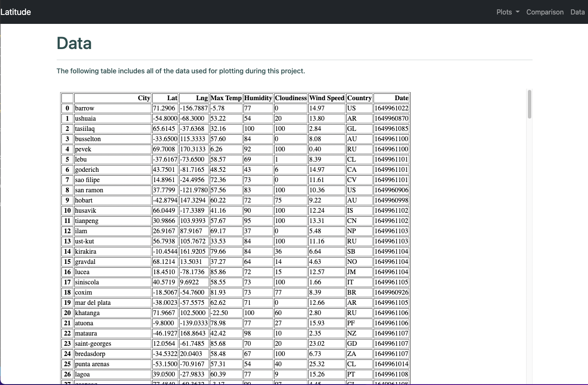Click the City column header
This screenshot has width=588, height=385.
pos(113,98)
